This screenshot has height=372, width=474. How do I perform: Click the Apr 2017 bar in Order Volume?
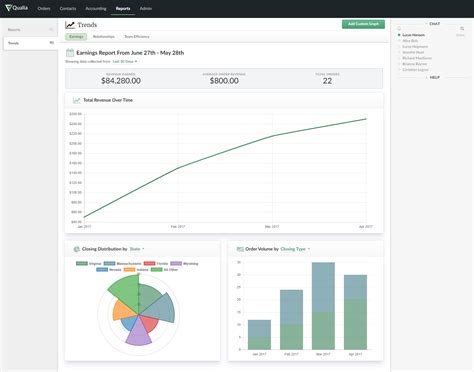point(355,312)
